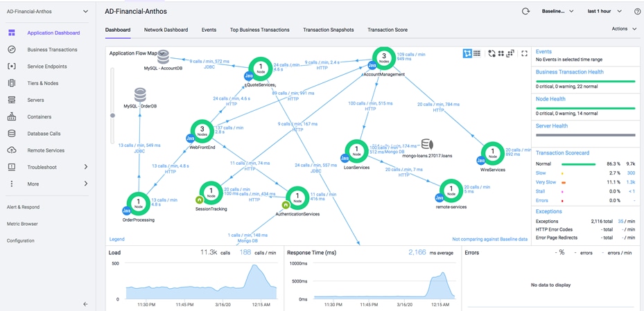
Task: Select the SessionTracking tier node
Action: pyautogui.click(x=211, y=193)
